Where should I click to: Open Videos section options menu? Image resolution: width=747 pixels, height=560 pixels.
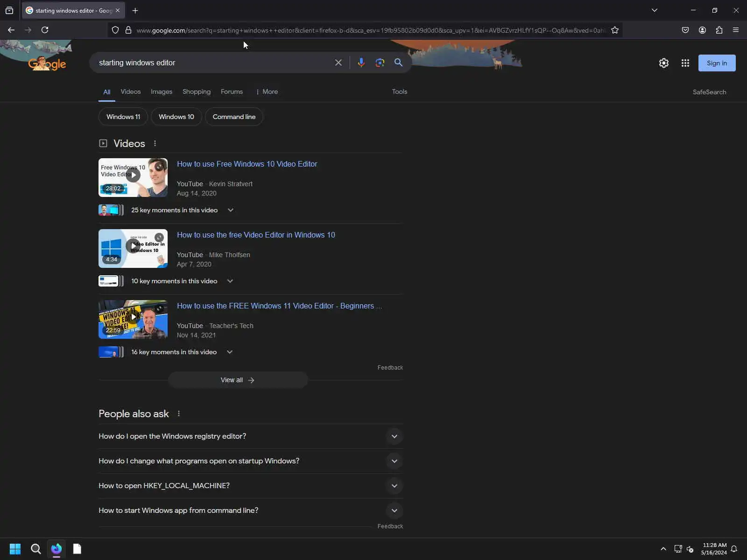(x=155, y=143)
